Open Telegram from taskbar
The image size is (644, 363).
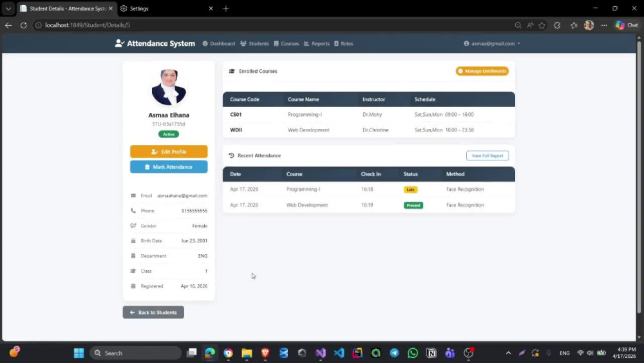[x=394, y=353]
